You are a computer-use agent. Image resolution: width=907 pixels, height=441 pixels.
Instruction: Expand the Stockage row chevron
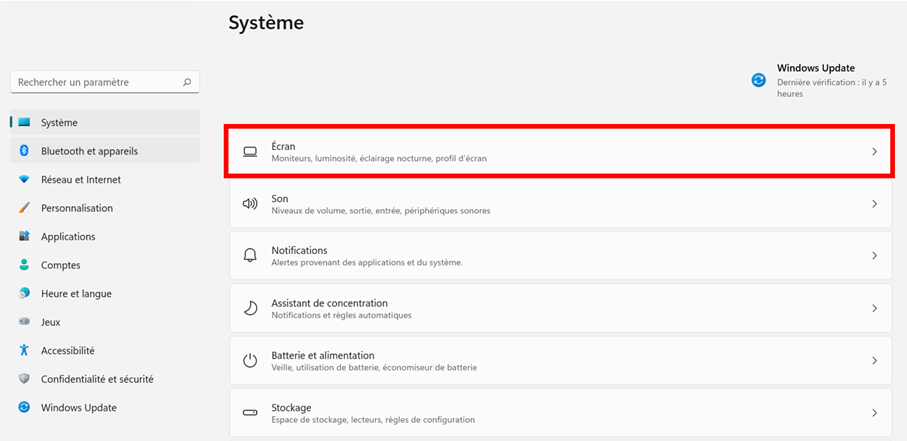(874, 413)
